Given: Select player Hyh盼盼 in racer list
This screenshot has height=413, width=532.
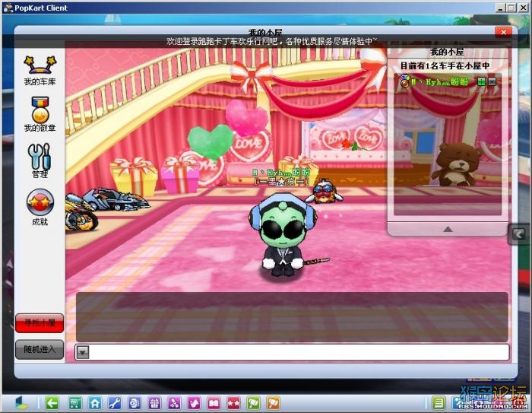Looking at the screenshot, I should 440,82.
